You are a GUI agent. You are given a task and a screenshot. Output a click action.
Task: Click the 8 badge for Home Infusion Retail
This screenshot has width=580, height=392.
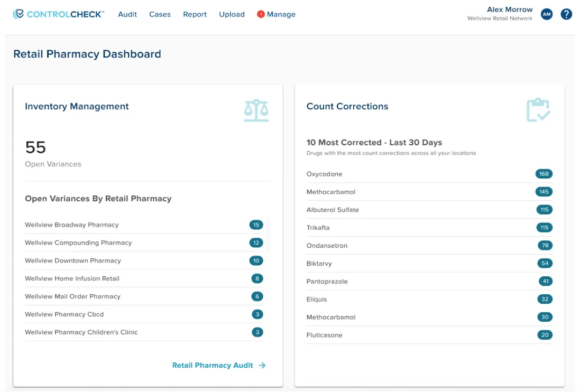[257, 278]
